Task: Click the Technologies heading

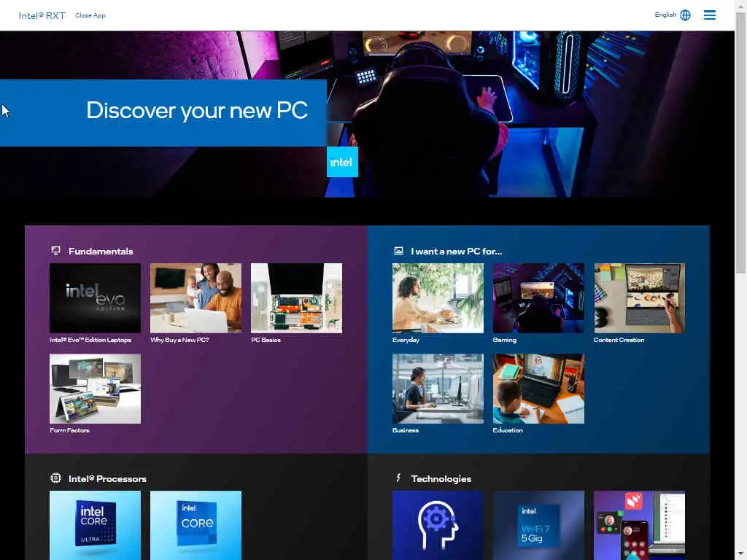Action: pyautogui.click(x=441, y=478)
